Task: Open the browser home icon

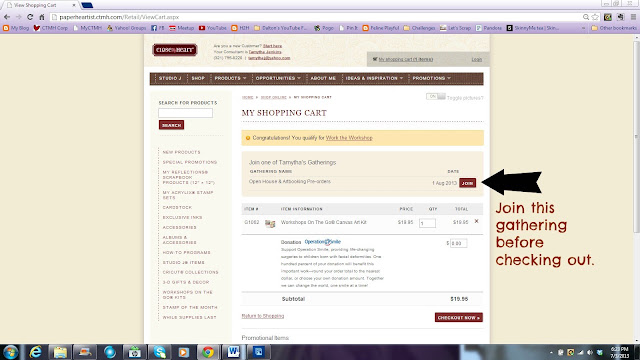Action: click(42, 17)
